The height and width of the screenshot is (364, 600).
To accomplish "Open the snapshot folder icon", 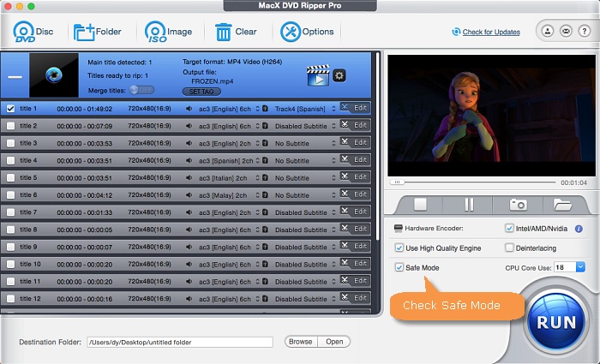I will coord(562,205).
